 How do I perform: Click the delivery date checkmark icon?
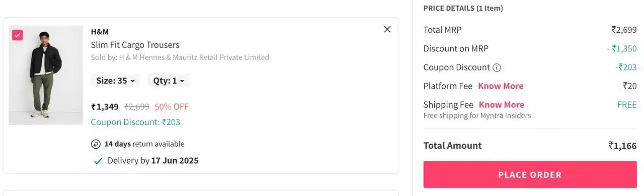tap(98, 161)
